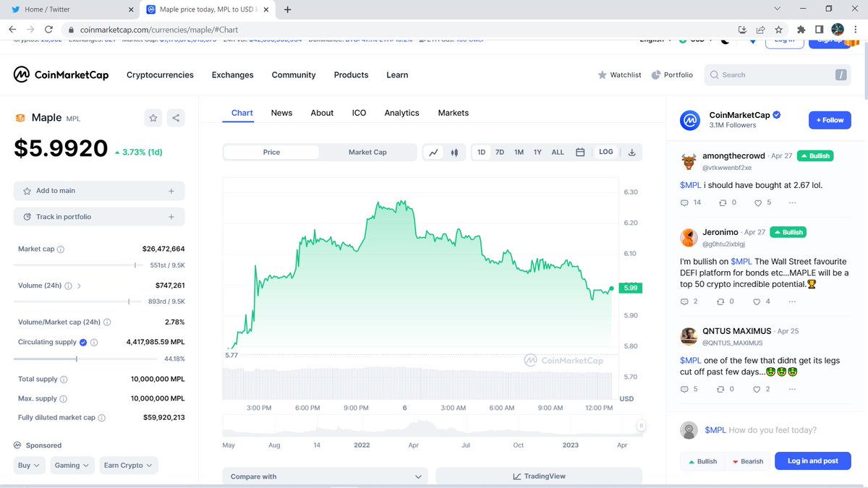
Task: Select the 1D time range
Action: [482, 153]
